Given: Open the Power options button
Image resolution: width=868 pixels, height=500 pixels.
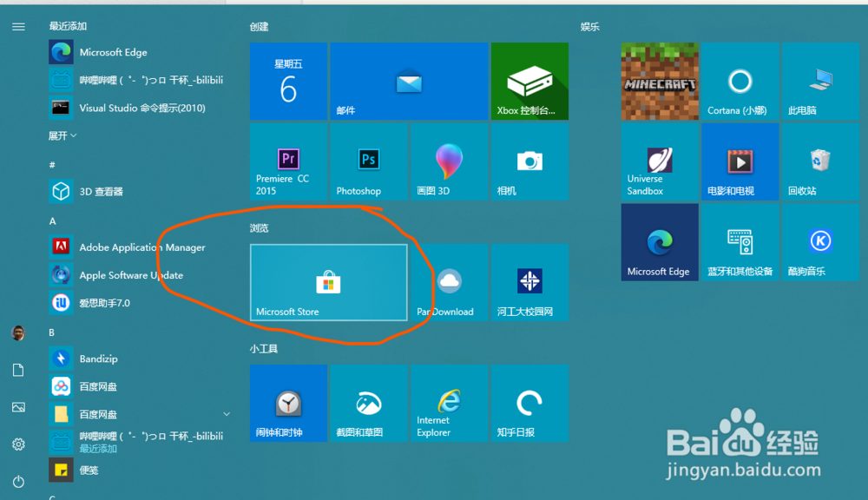Looking at the screenshot, I should [18, 481].
